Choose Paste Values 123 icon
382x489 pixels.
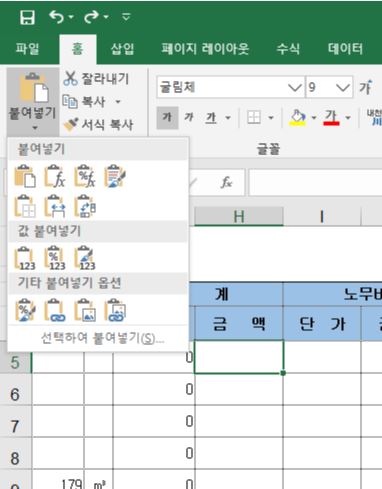coord(25,258)
